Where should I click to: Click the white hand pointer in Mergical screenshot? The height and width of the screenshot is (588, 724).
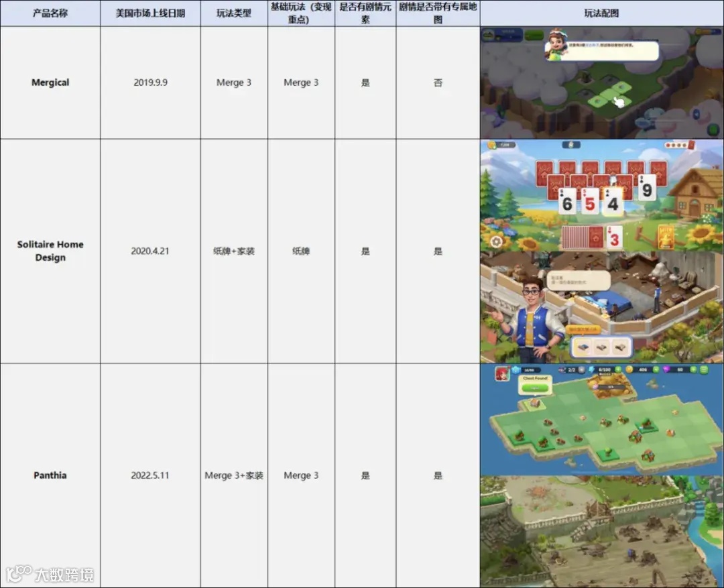619,102
